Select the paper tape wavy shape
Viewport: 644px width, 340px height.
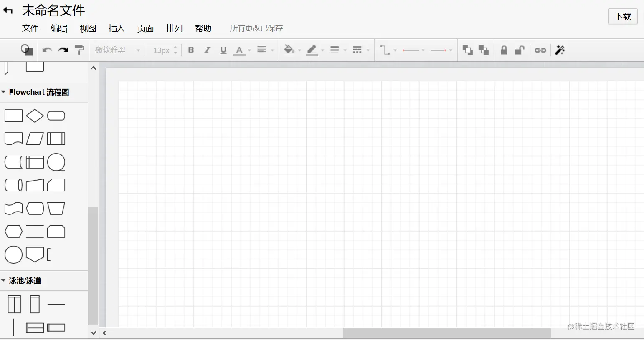[x=13, y=208]
